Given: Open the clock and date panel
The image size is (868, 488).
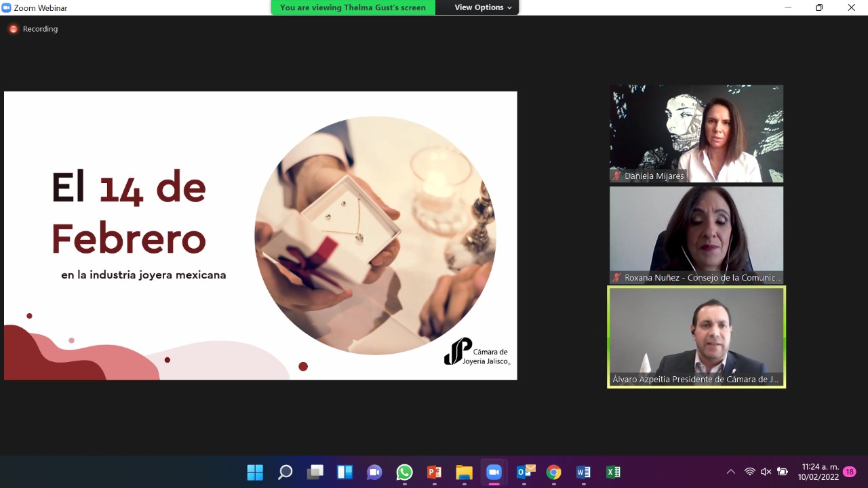Looking at the screenshot, I should click(x=819, y=472).
